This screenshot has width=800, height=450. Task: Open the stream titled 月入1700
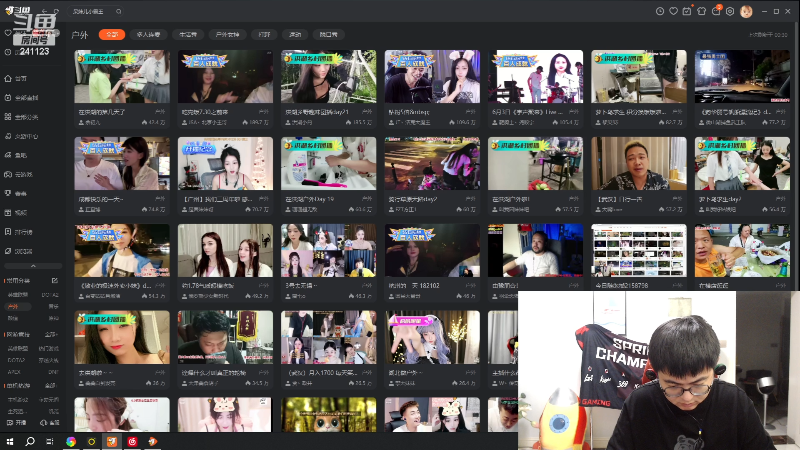329,349
